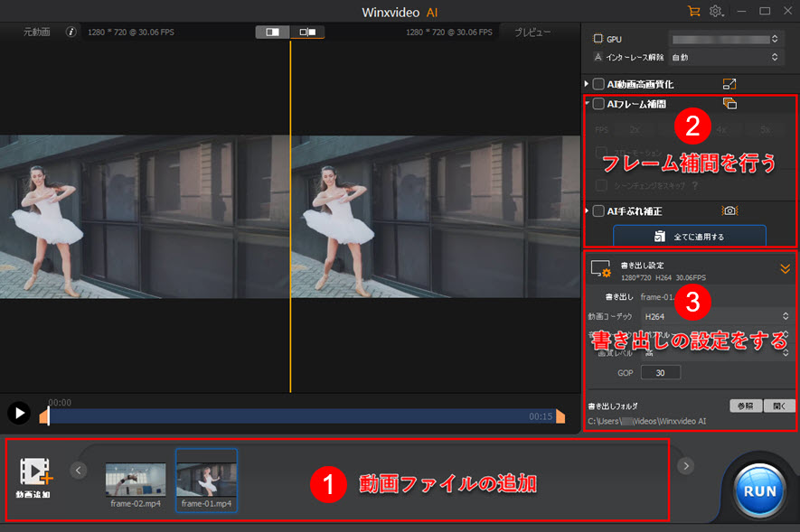The image size is (800, 532).
Task: Enable the AI手ぶれ補正 checkbox
Action: coord(598,211)
